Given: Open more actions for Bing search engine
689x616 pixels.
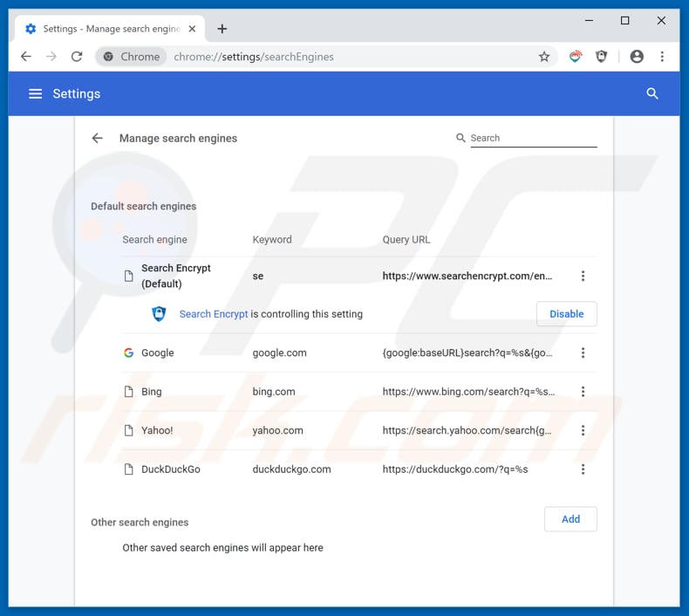Looking at the screenshot, I should point(583,392).
